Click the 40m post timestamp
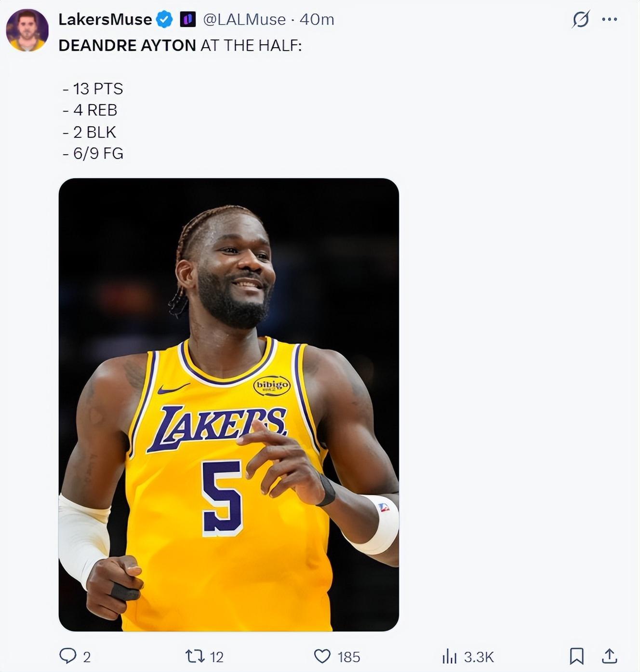Viewport: 640px width, 672px height. [x=317, y=19]
